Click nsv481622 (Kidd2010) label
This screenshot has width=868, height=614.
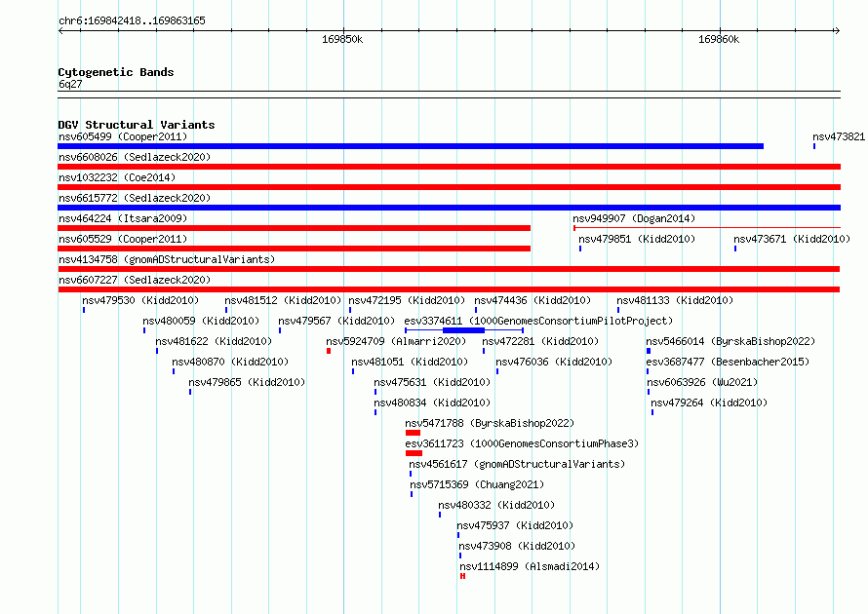pyautogui.click(x=214, y=341)
